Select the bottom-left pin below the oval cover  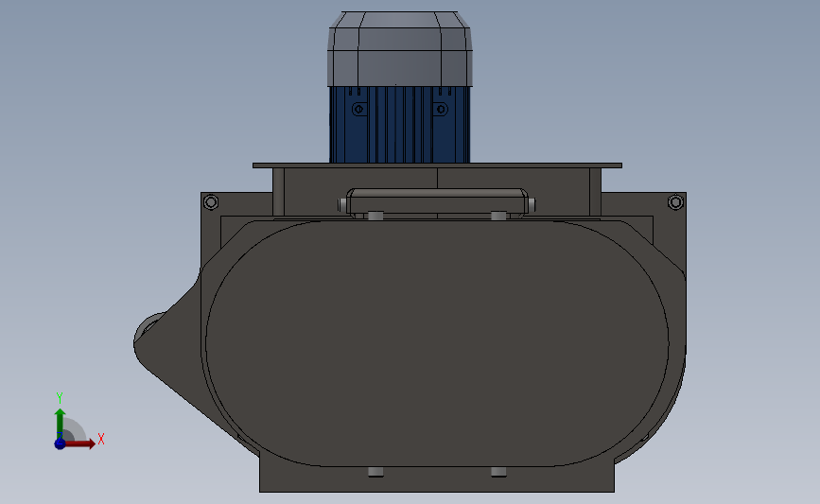375,472
